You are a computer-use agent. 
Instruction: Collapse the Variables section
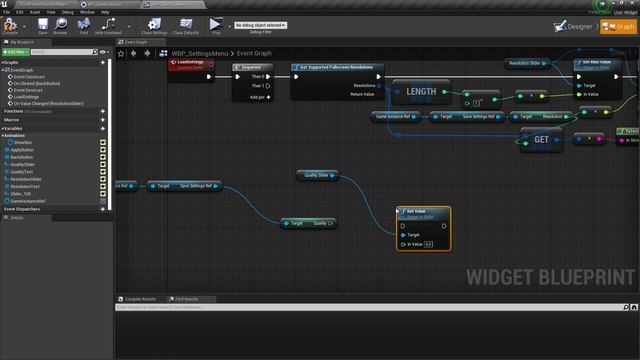(3, 128)
